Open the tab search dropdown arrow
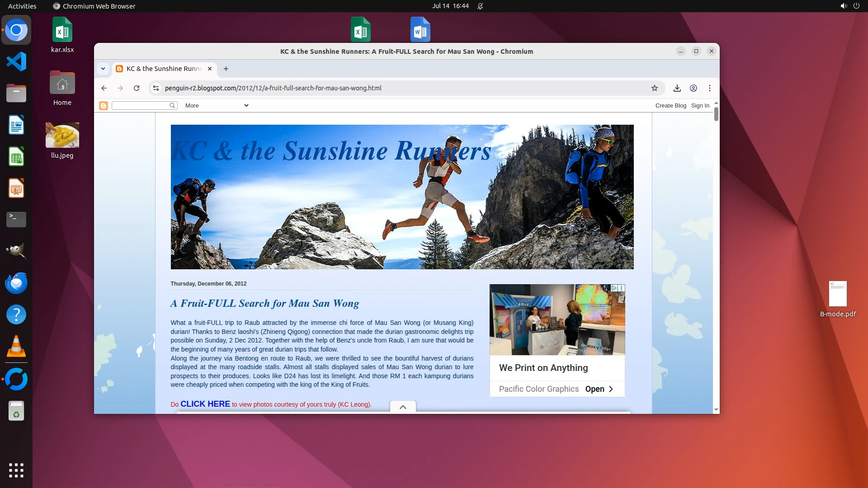 (103, 69)
